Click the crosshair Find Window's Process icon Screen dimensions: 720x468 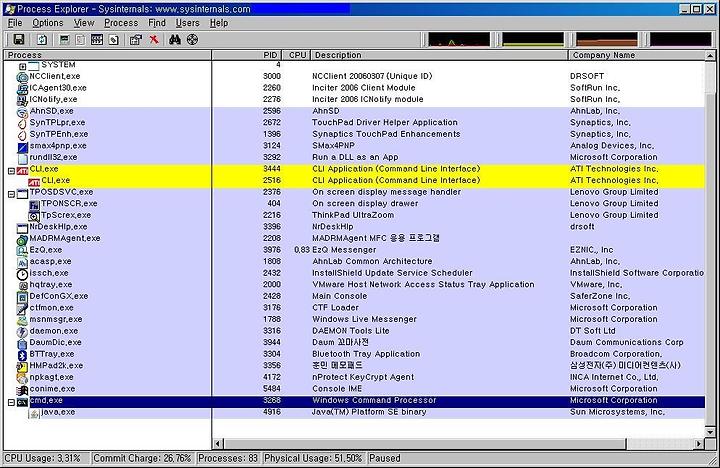[x=192, y=39]
